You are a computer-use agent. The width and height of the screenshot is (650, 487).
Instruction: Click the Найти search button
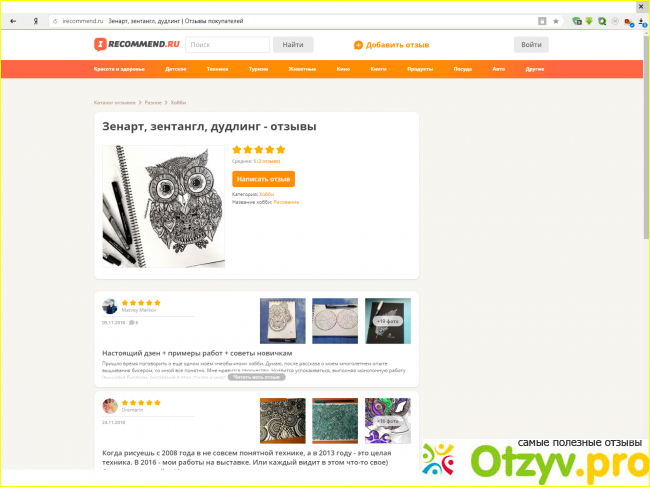293,45
